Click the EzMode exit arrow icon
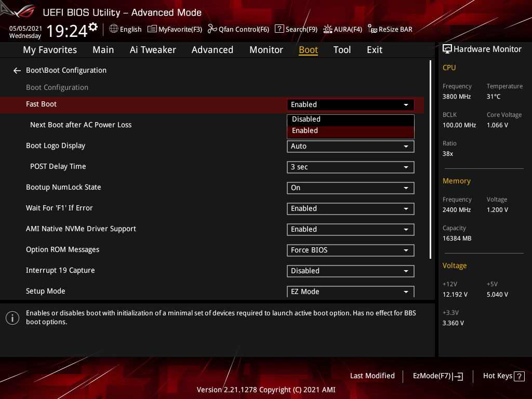Screen dimensions: 532x399 pos(458,376)
